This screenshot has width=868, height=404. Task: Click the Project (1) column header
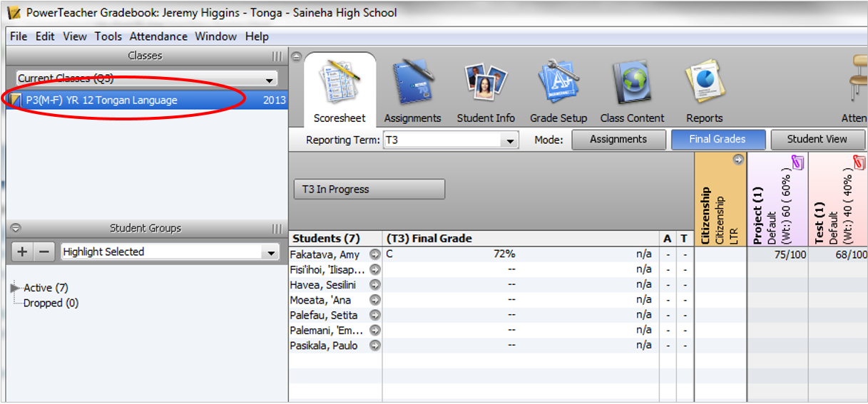point(777,200)
